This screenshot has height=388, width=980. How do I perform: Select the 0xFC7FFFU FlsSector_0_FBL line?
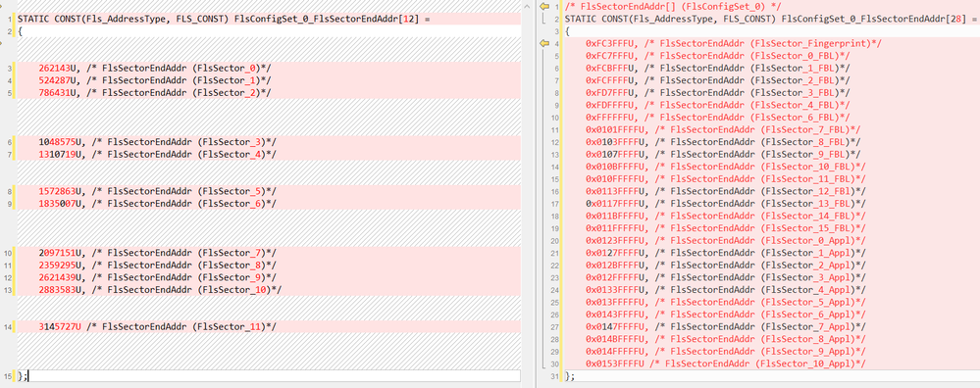772,56
